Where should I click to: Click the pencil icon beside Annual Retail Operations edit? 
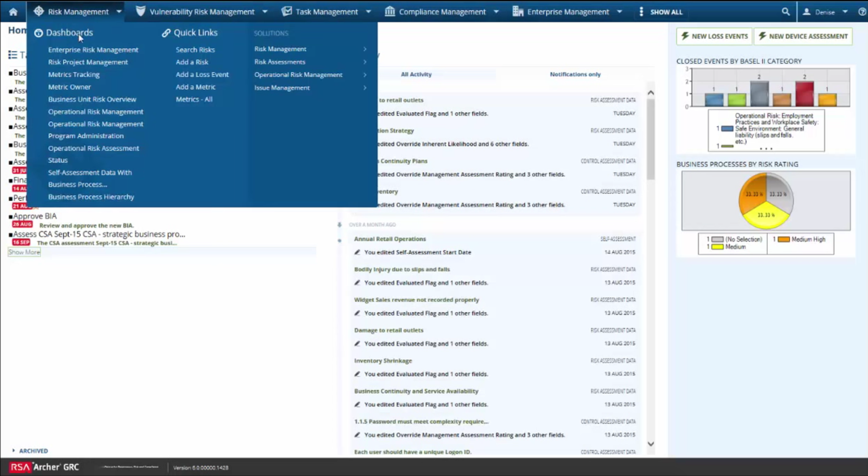click(x=357, y=252)
